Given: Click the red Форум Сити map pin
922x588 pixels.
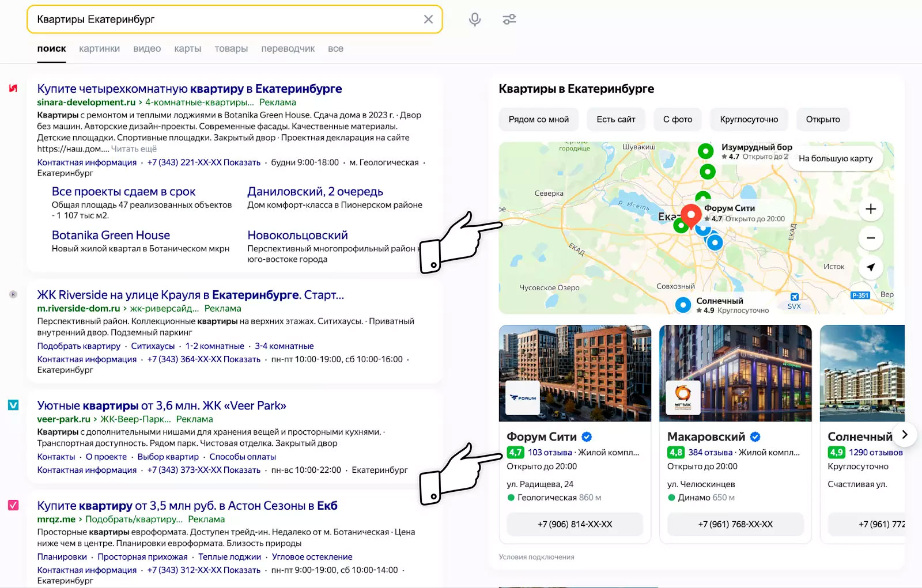Looking at the screenshot, I should [x=691, y=215].
